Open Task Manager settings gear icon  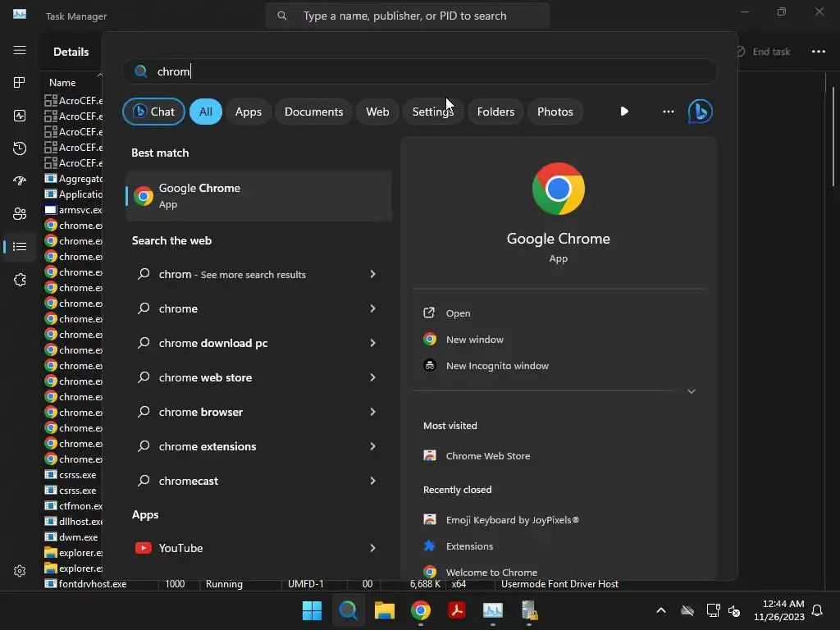(x=20, y=571)
